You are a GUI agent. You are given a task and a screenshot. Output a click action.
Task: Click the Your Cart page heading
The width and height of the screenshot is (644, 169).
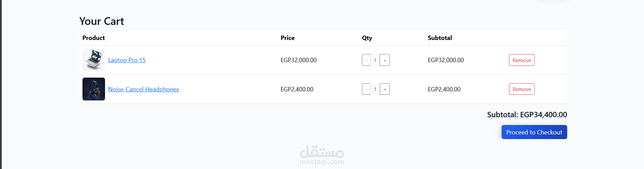102,21
